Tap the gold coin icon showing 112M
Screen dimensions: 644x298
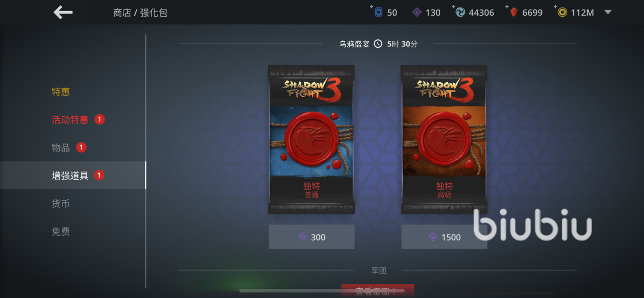click(562, 13)
